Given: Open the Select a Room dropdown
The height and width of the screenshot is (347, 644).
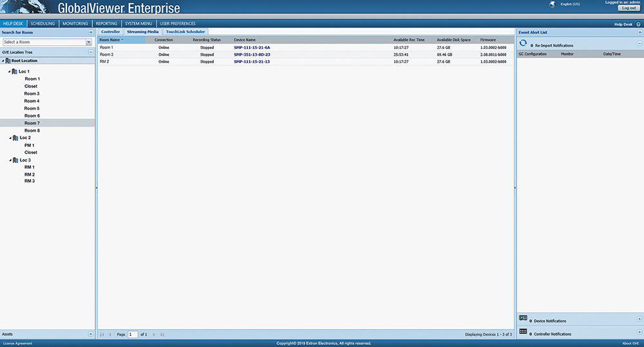Looking at the screenshot, I should [89, 42].
